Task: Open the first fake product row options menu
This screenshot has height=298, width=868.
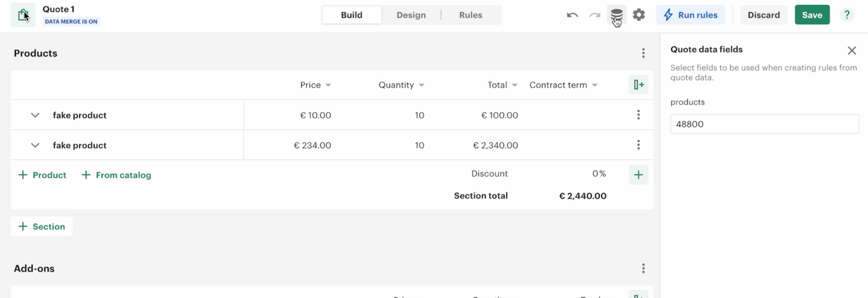Action: click(x=639, y=115)
